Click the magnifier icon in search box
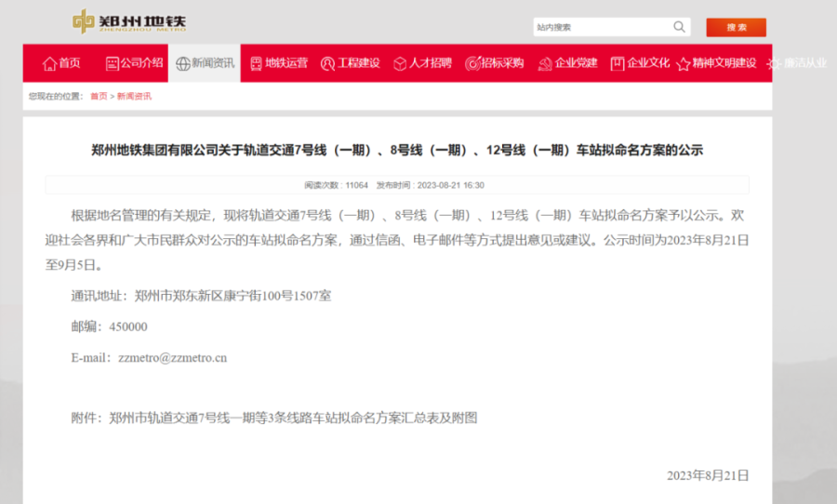 (680, 27)
